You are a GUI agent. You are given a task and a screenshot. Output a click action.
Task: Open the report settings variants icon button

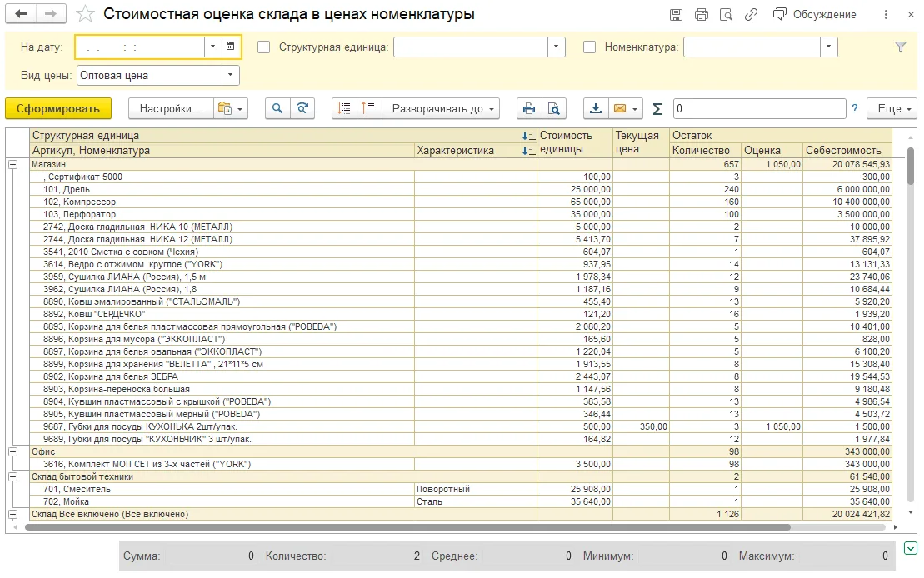click(231, 108)
